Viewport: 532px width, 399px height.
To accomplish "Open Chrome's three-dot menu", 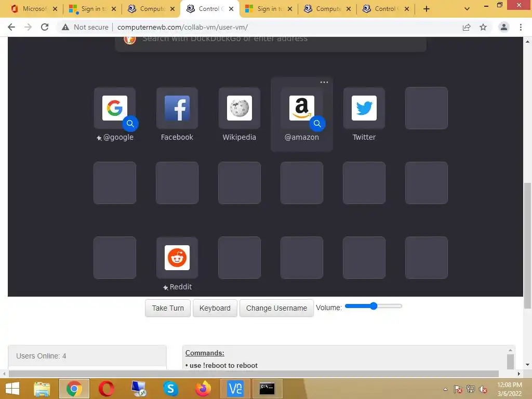I will tap(521, 27).
